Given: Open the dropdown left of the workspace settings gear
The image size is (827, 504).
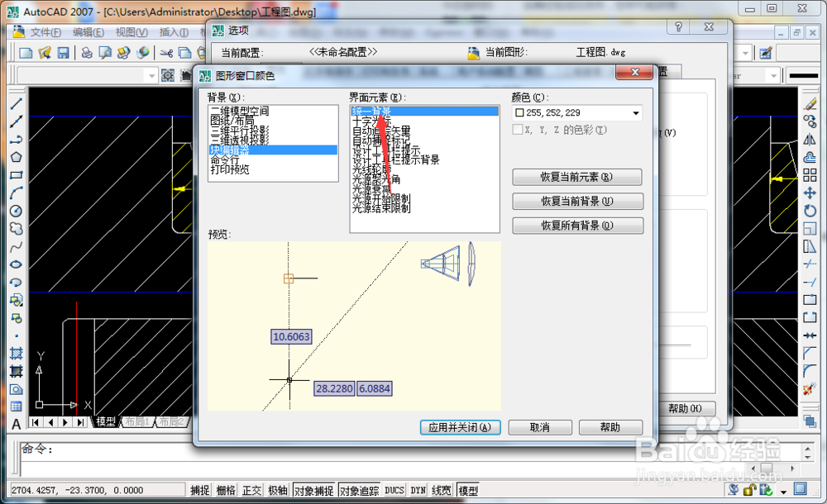Looking at the screenshot, I should tap(152, 77).
